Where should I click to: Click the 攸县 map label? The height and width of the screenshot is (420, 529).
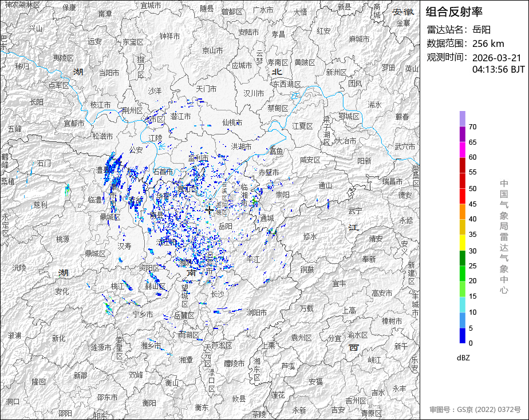tap(239, 399)
